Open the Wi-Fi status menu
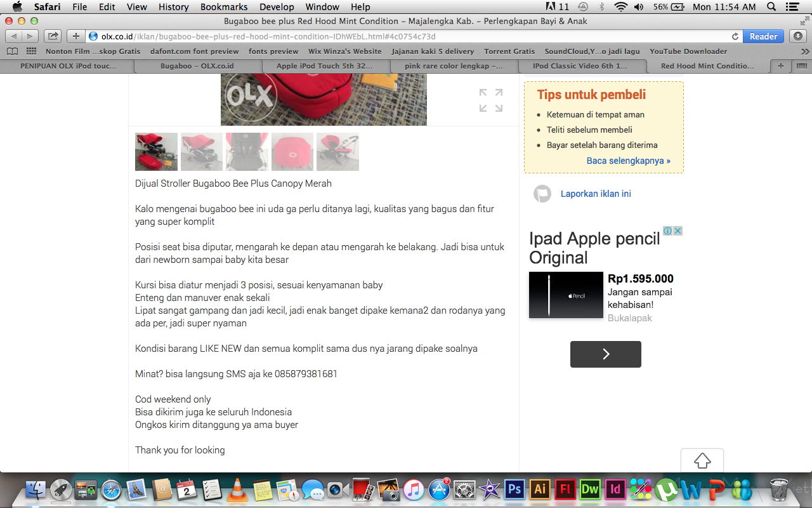 tap(620, 7)
